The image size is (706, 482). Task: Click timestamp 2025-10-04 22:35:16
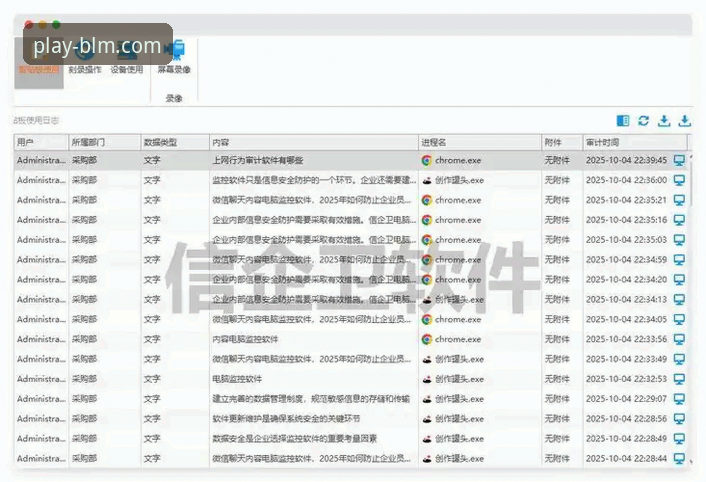[x=626, y=220]
